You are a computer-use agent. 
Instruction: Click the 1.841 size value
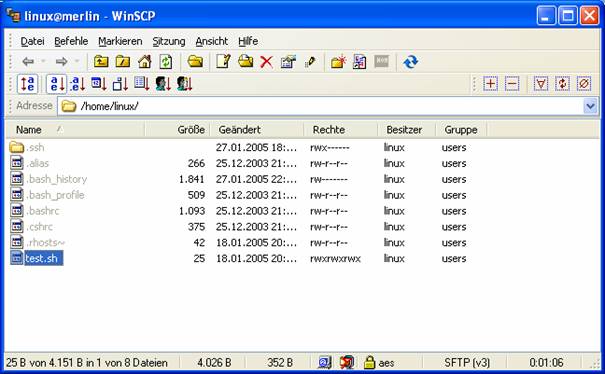pos(192,179)
